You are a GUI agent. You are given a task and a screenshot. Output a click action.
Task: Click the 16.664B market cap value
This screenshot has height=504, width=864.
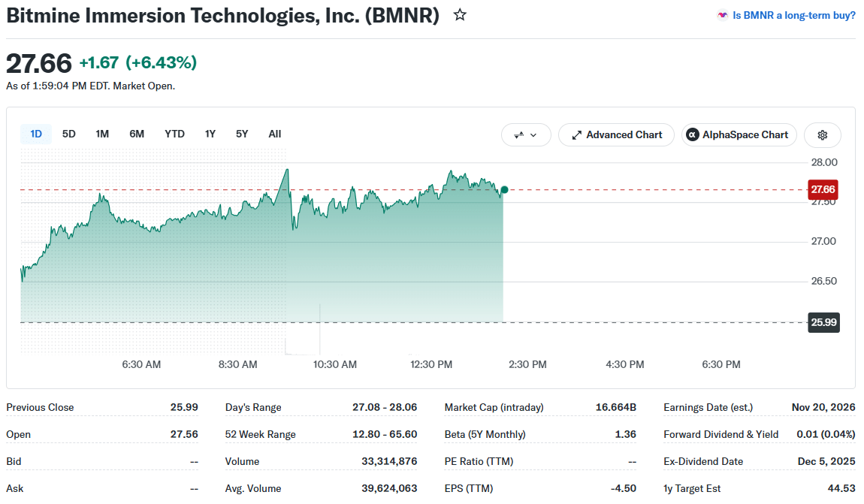(x=615, y=407)
